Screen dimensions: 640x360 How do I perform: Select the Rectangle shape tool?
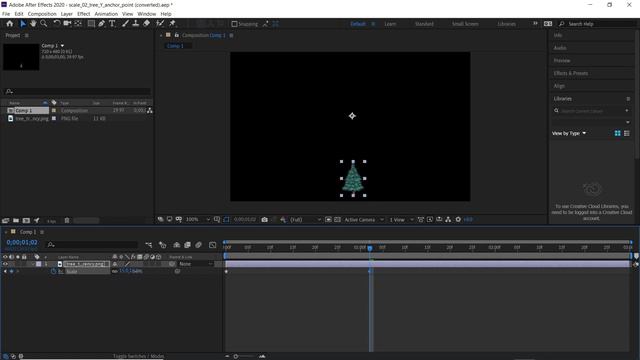[x=91, y=24]
